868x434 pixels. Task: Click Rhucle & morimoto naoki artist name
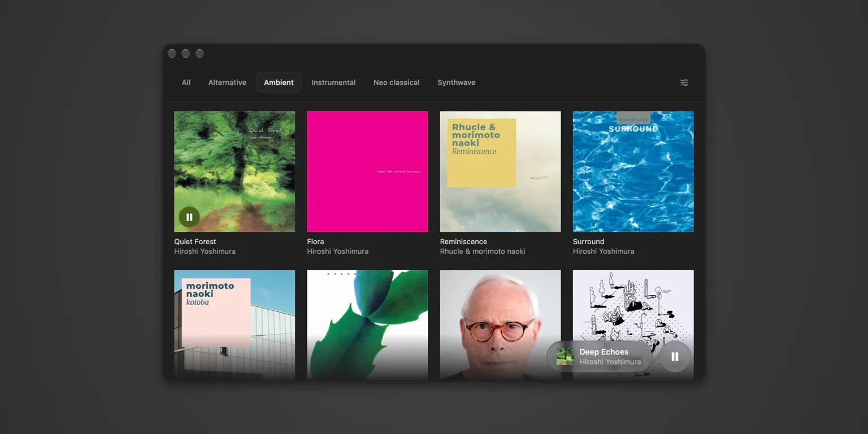(x=483, y=251)
